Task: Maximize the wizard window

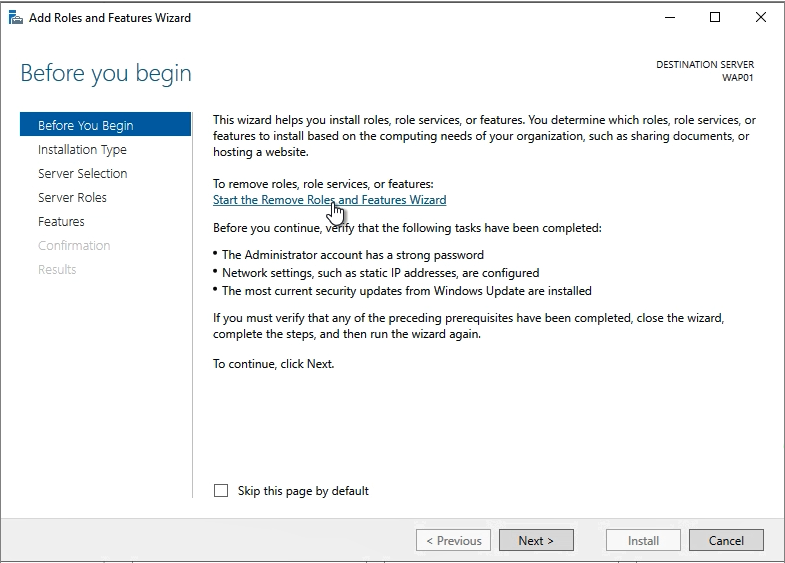Action: (715, 18)
